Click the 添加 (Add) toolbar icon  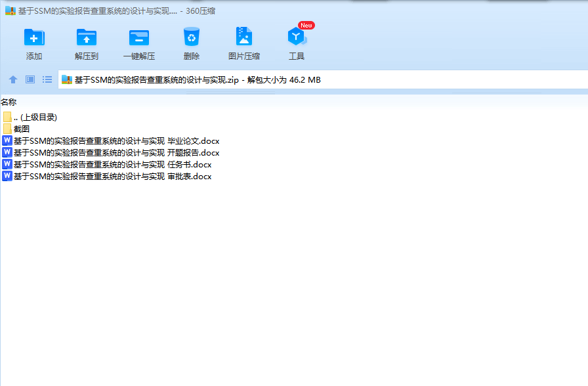34,37
